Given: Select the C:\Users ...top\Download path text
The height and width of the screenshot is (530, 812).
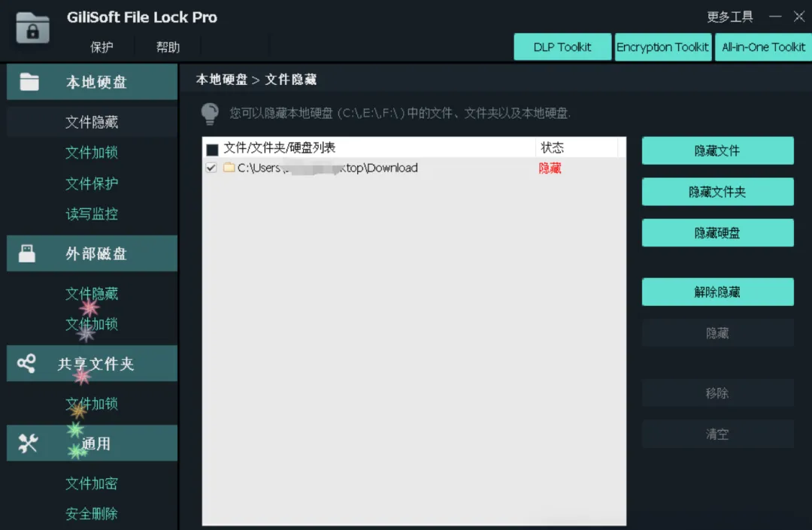Looking at the screenshot, I should 327,168.
